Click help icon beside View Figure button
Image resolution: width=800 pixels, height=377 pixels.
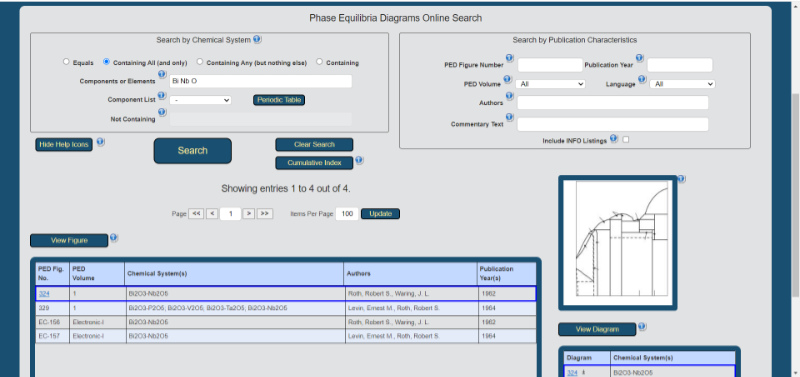(x=114, y=238)
